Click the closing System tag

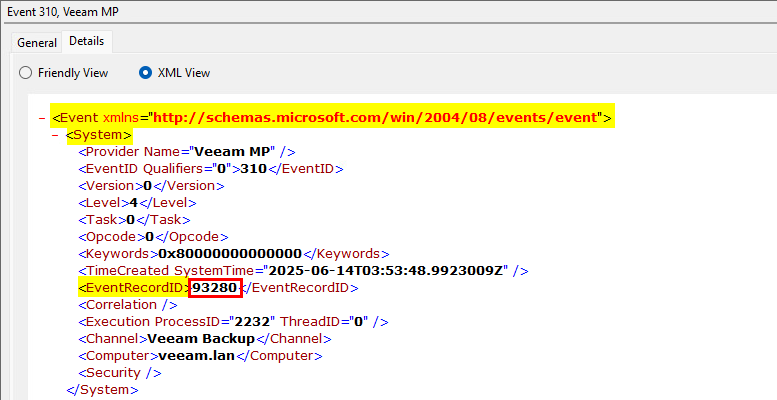coord(103,390)
